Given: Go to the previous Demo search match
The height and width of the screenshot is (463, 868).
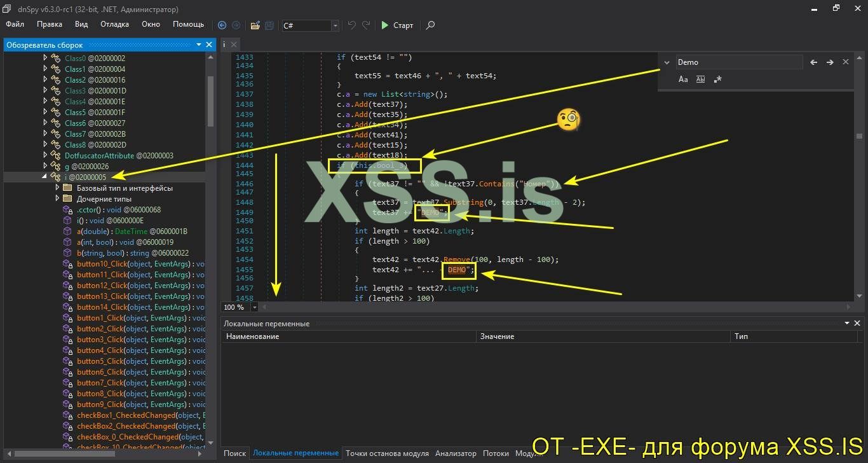Looking at the screenshot, I should pos(813,62).
